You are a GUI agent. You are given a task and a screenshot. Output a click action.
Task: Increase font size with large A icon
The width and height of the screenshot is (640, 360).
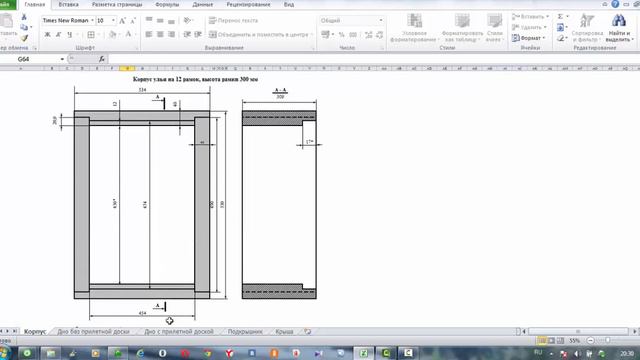tap(122, 20)
